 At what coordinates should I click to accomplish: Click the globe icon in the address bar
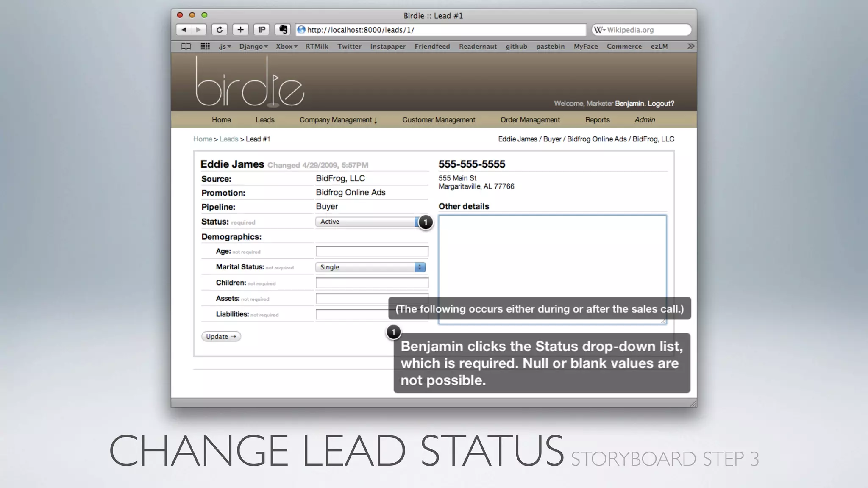tap(301, 30)
